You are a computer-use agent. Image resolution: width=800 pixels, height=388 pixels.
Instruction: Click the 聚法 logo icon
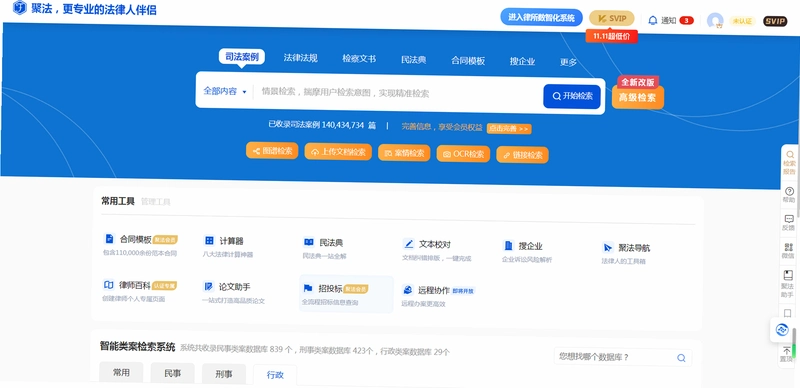19,8
